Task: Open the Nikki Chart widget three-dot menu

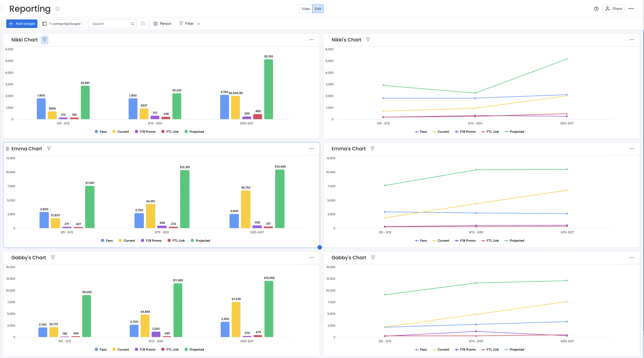Action: (312, 40)
